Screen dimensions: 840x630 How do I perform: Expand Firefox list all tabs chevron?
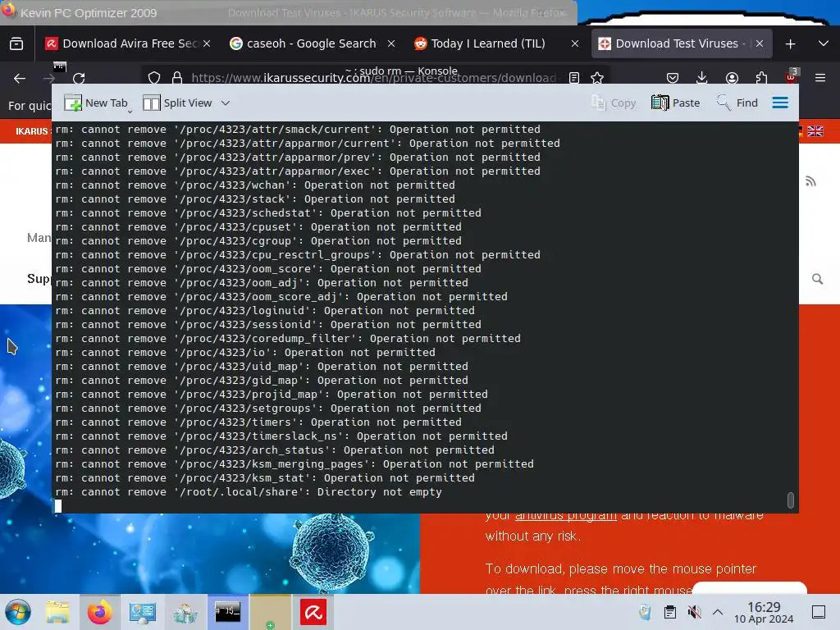(824, 43)
